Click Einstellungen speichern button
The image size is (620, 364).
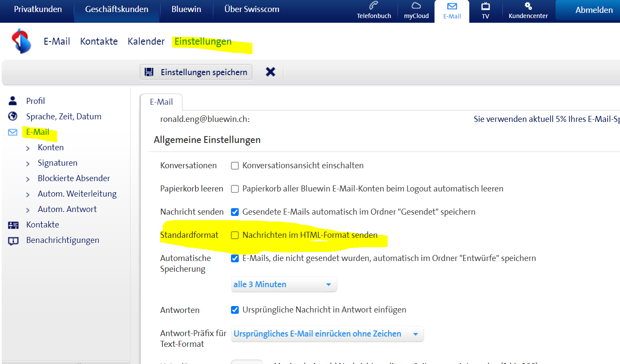point(196,72)
